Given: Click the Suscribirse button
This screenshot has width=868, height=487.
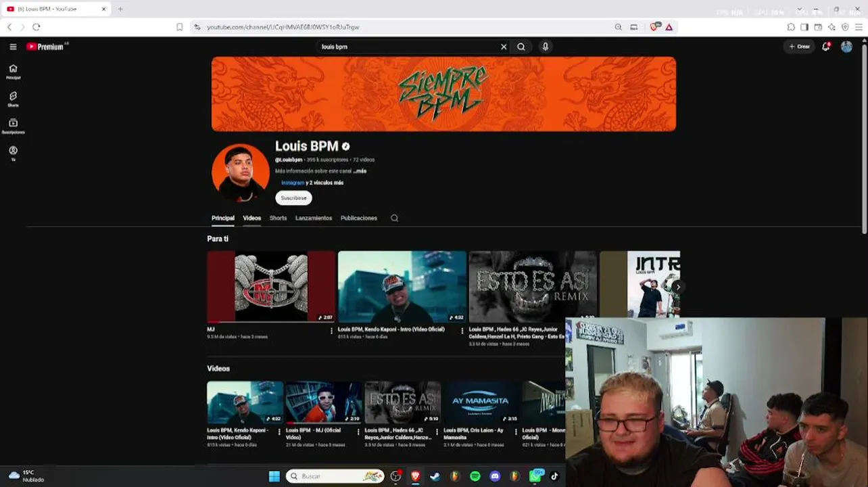Looking at the screenshot, I should pos(293,198).
